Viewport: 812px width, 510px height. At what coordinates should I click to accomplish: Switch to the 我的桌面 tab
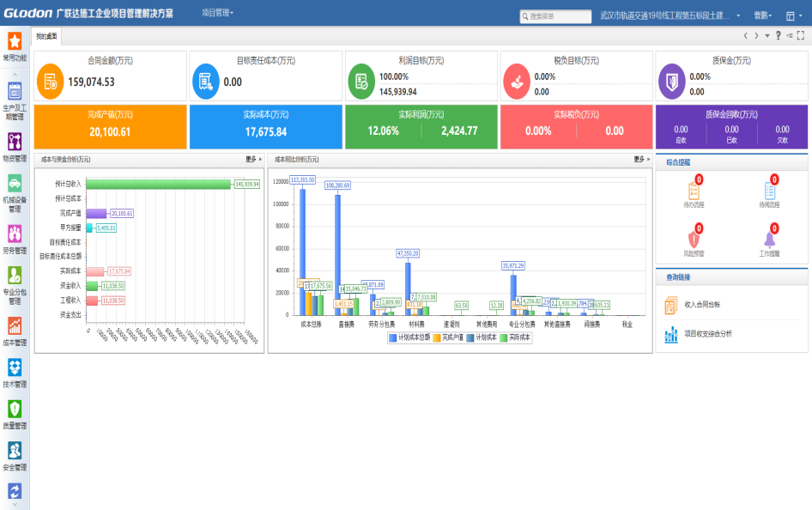[46, 36]
